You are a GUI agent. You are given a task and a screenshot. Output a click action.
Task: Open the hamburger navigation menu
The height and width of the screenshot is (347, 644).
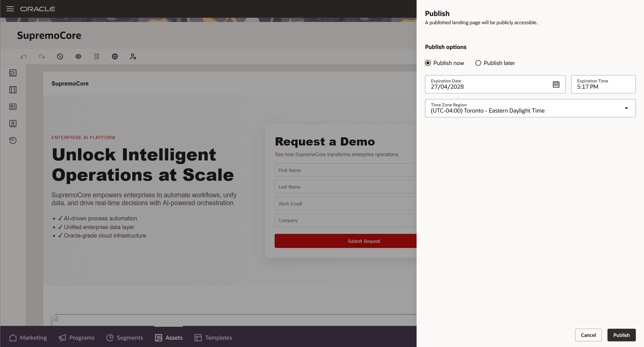tap(10, 9)
